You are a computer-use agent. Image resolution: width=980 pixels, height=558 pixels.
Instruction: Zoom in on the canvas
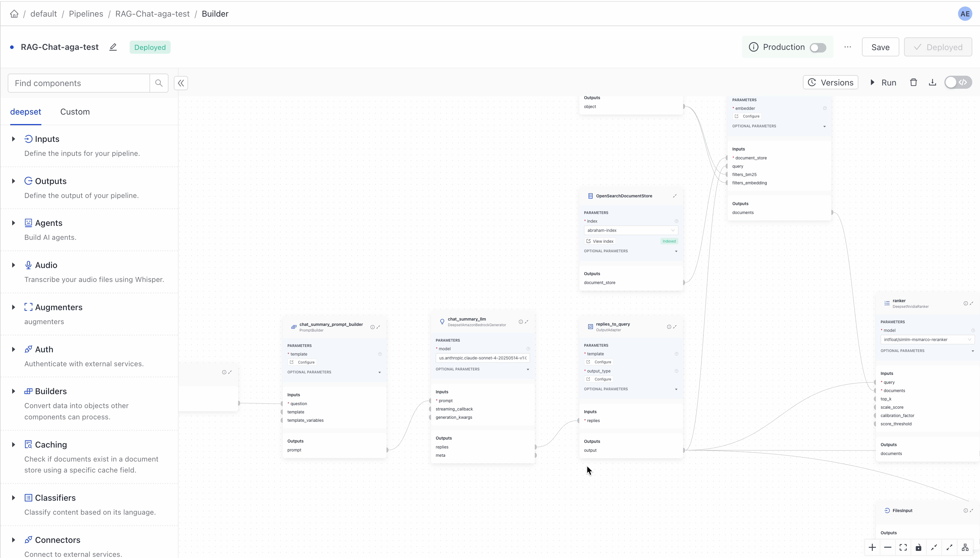872,547
